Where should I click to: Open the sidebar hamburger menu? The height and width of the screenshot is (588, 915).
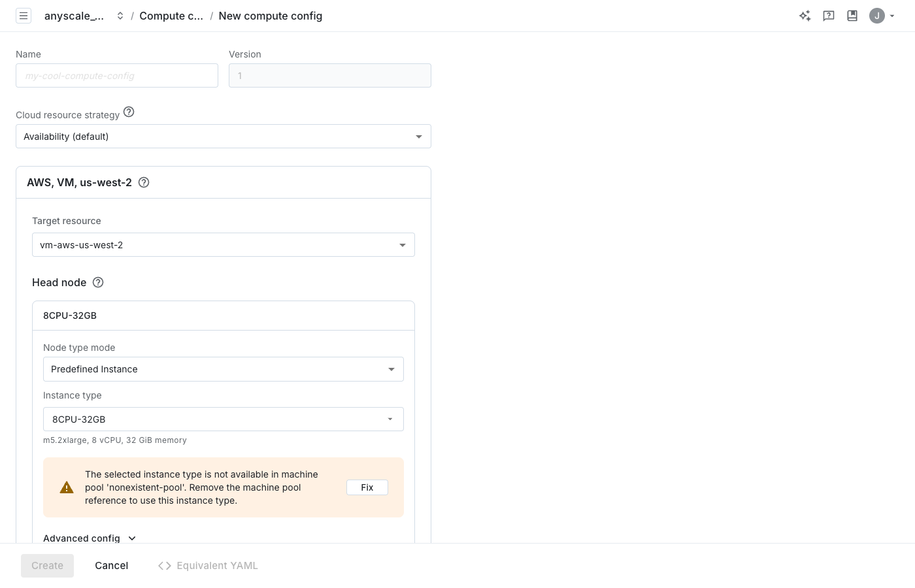pyautogui.click(x=24, y=16)
